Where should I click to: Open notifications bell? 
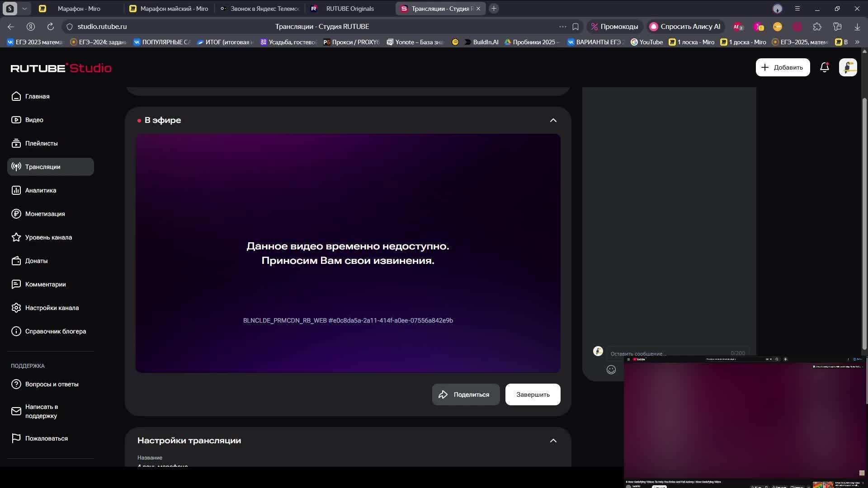click(824, 67)
